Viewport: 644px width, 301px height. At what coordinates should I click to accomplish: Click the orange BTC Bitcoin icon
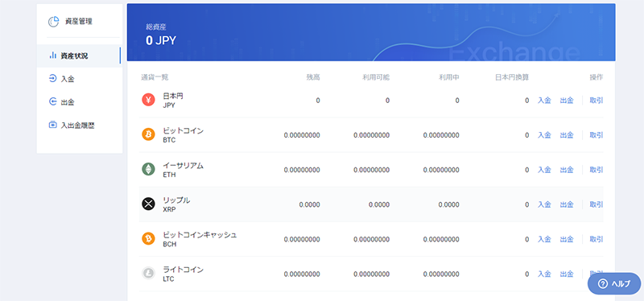coord(148,134)
